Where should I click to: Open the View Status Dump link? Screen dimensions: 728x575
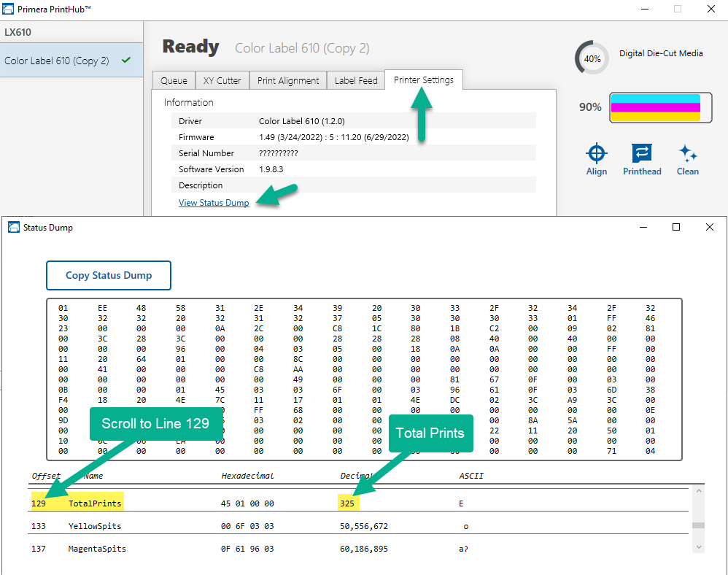point(214,203)
